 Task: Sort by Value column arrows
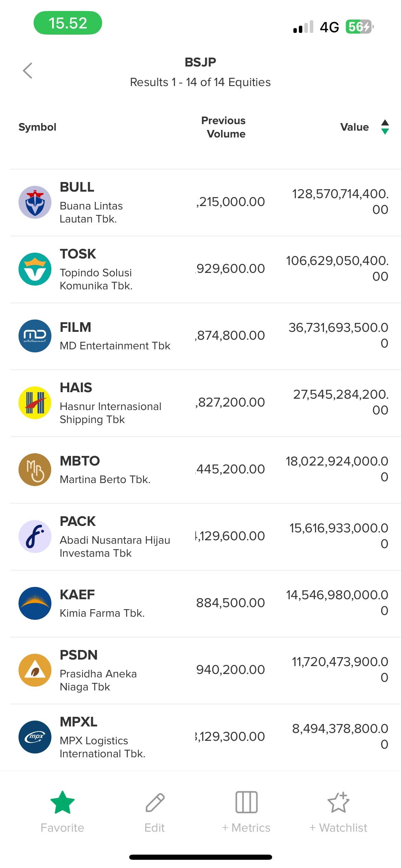pos(385,127)
